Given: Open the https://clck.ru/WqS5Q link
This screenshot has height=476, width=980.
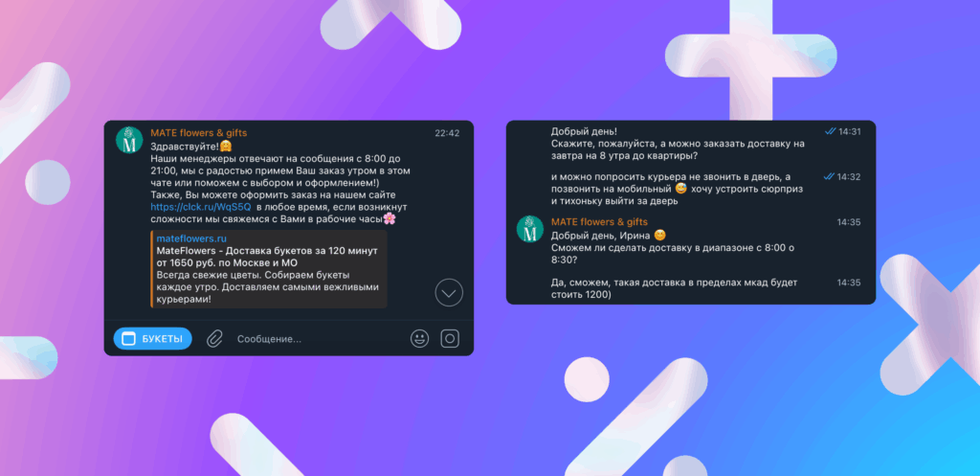Looking at the screenshot, I should (201, 207).
